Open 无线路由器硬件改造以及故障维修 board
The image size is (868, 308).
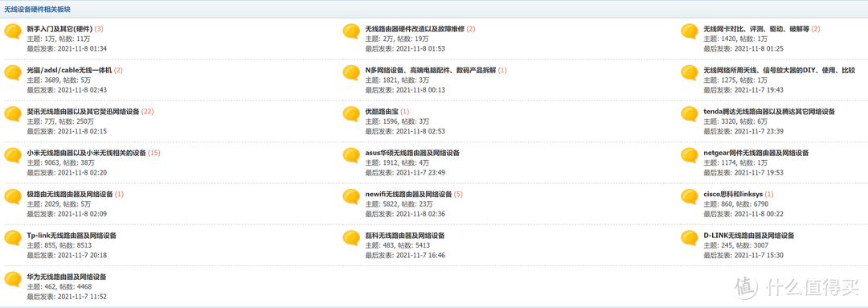pyautogui.click(x=415, y=29)
